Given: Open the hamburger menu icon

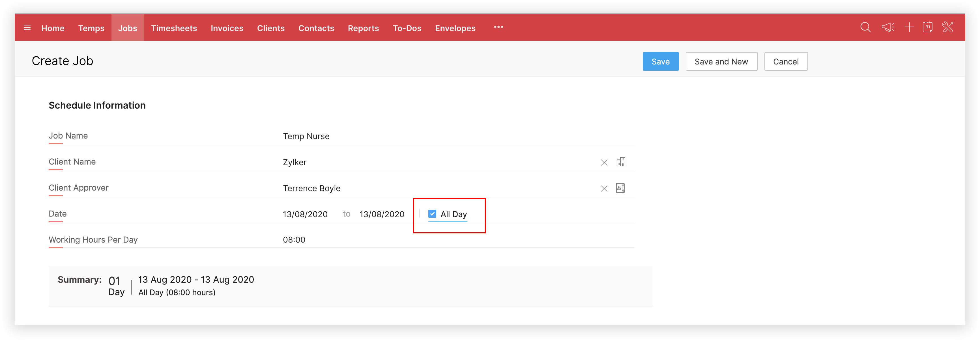Looking at the screenshot, I should [27, 28].
